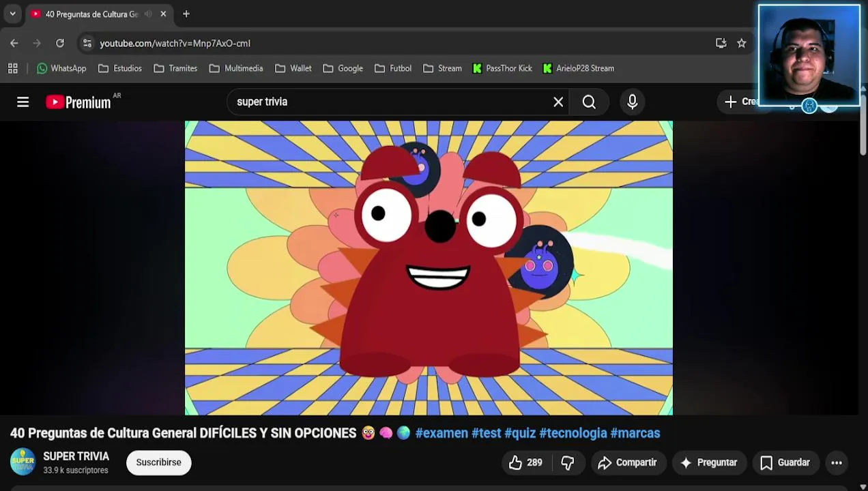
Task: Open the Google bookmarks folder
Action: [x=343, y=68]
